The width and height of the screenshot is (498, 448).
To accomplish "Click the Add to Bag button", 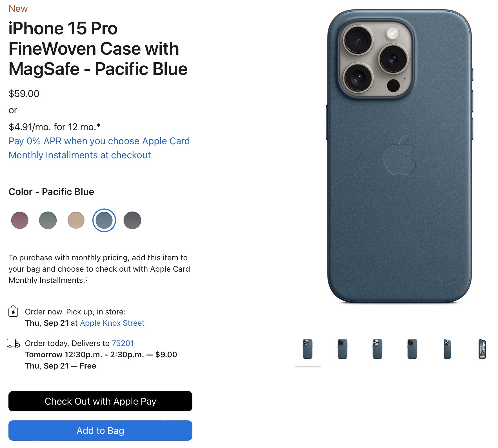I will tap(100, 430).
